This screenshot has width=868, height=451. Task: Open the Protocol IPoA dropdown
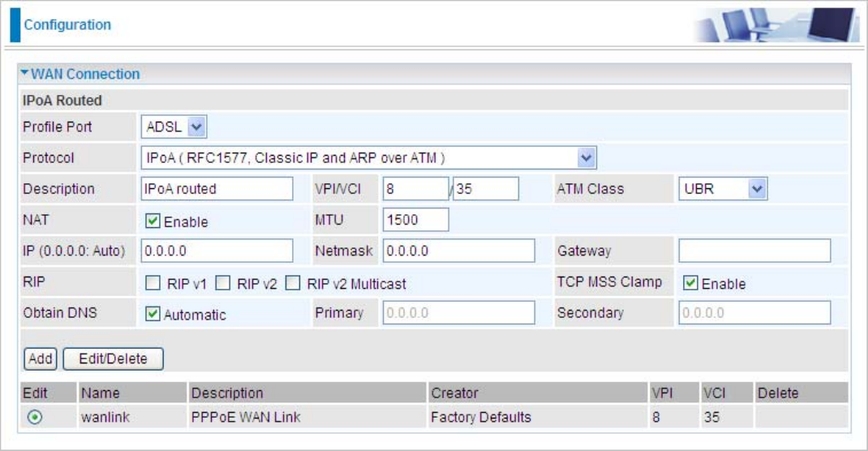click(x=368, y=157)
